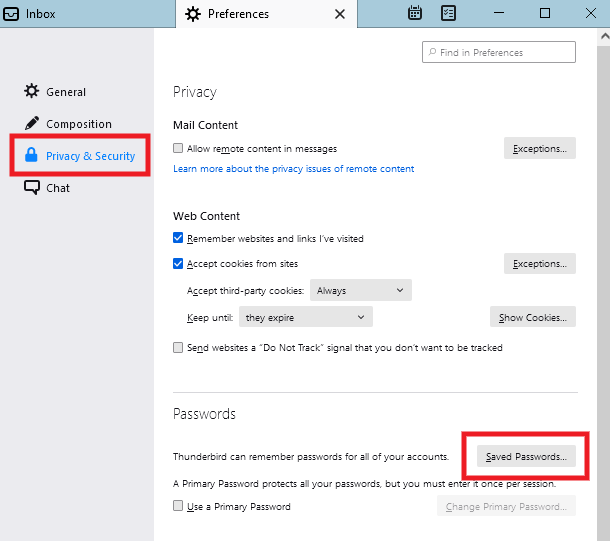Open Saved Passwords dialog

click(x=526, y=456)
